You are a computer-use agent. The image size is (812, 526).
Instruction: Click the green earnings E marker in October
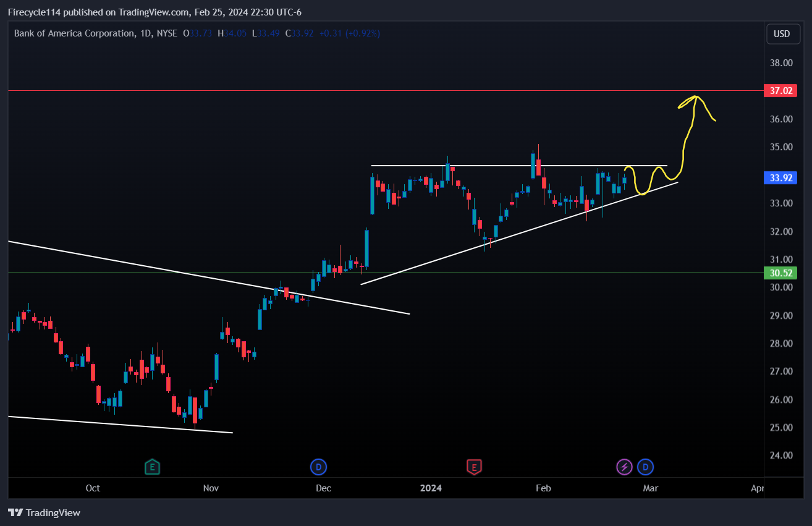[x=152, y=467]
